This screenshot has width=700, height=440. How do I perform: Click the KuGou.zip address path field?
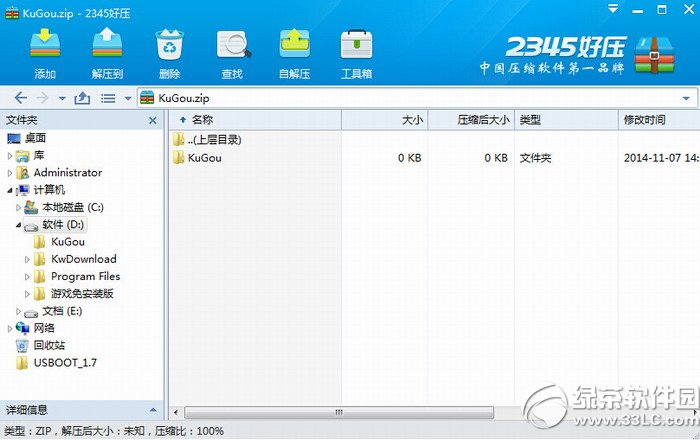[417, 98]
